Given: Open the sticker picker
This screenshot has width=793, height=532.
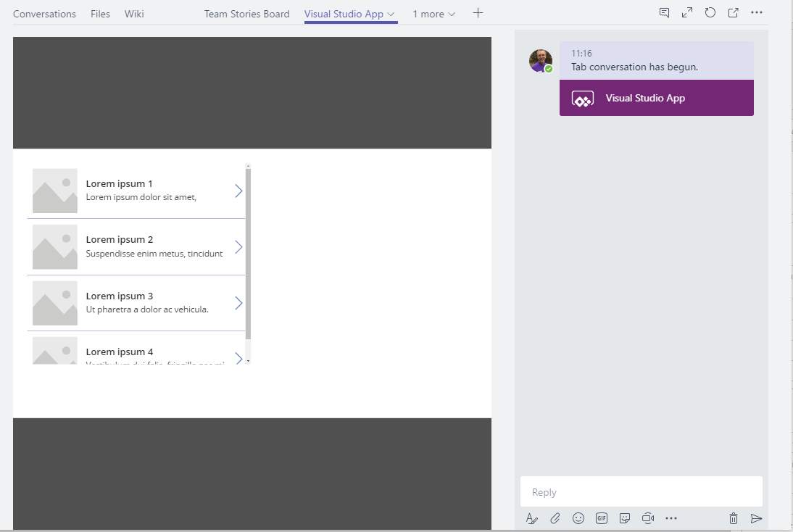Looking at the screenshot, I should (x=625, y=518).
